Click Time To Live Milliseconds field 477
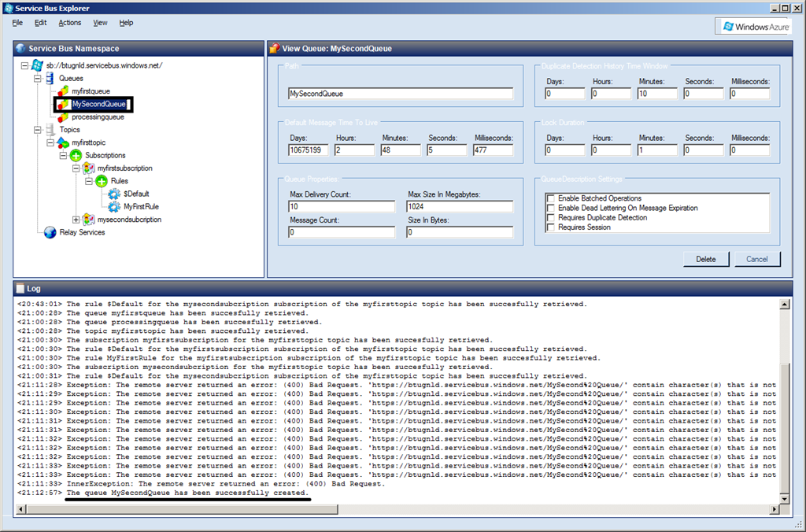806x532 pixels. (493, 150)
